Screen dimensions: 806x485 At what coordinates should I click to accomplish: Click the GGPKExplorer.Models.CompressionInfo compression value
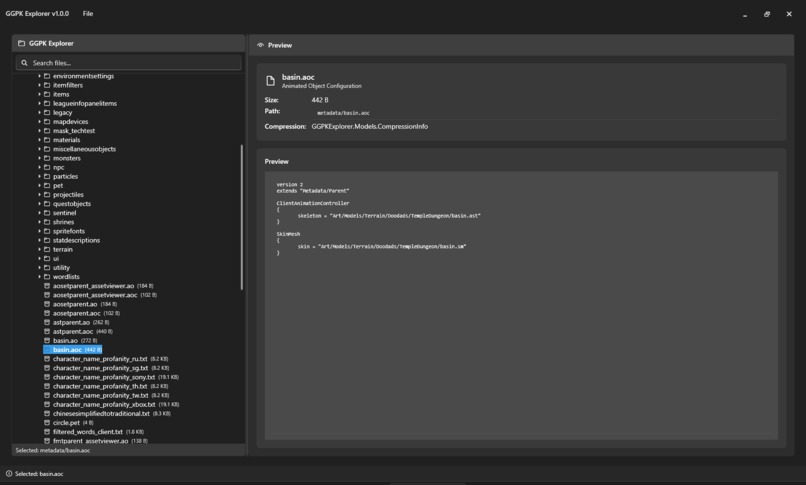point(370,126)
